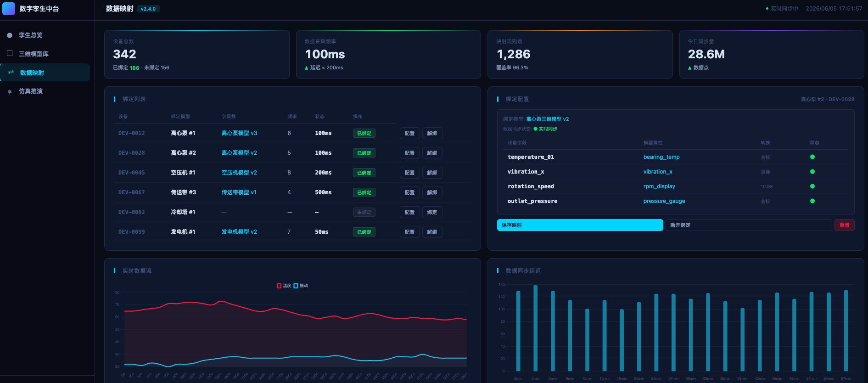Toggle the 振动 legend series
Viewport: 868px width, 383px height.
click(x=301, y=286)
